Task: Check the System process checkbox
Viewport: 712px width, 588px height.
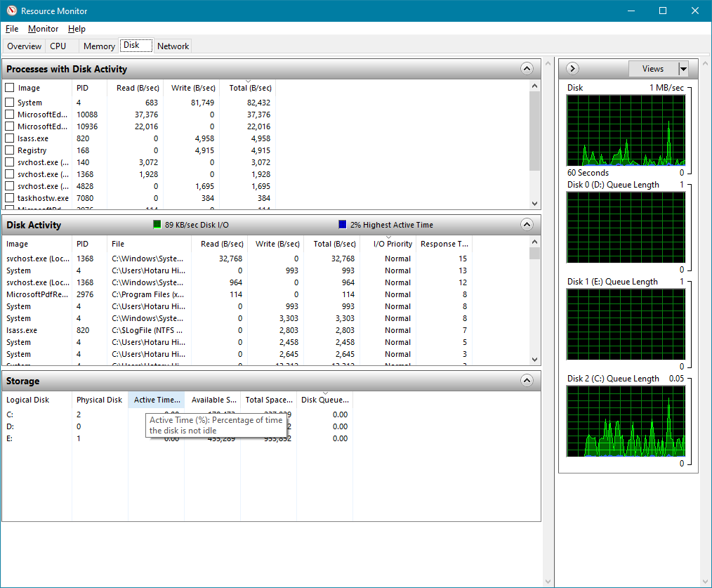Action: (x=10, y=103)
